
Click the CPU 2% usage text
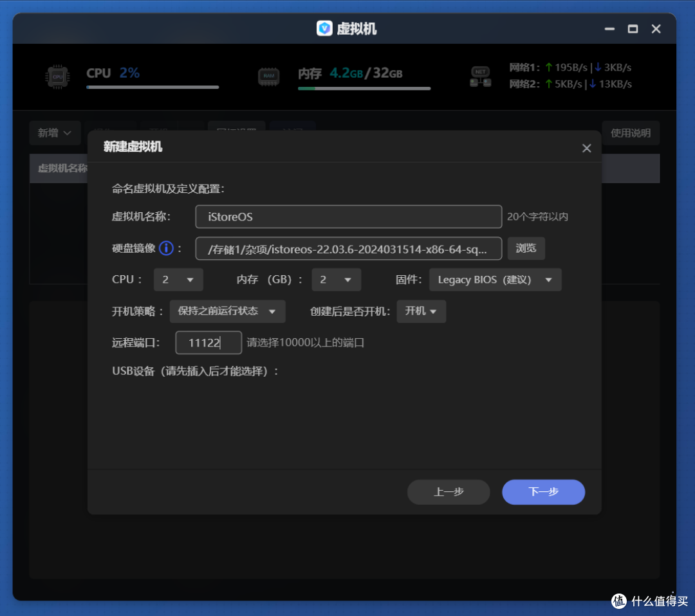click(113, 73)
